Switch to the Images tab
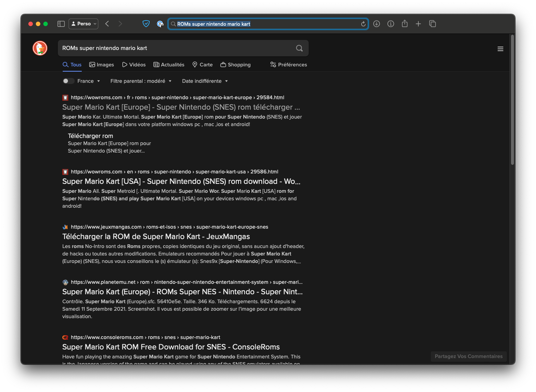The image size is (536, 392). pos(102,65)
